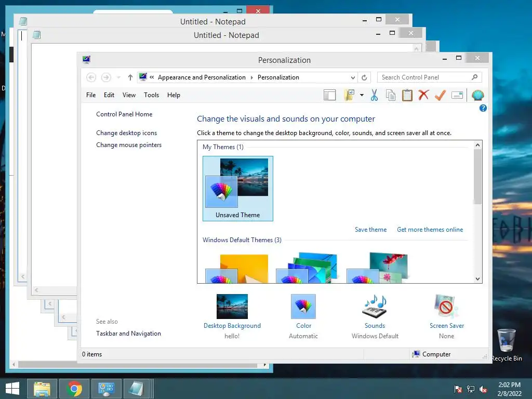532x399 pixels.
Task: Open the Screen Saver settings icon
Action: pos(446,307)
